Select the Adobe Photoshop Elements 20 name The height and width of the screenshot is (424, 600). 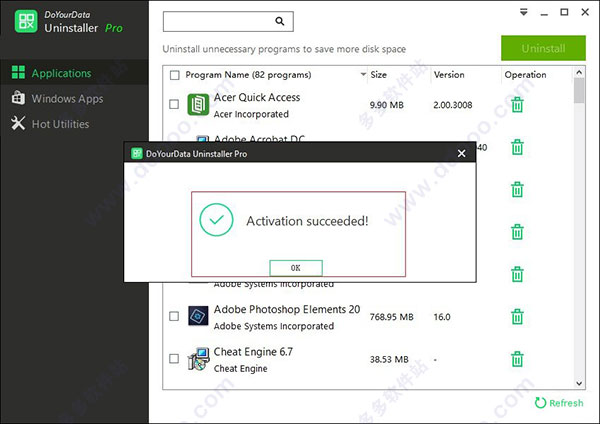pyautogui.click(x=287, y=309)
